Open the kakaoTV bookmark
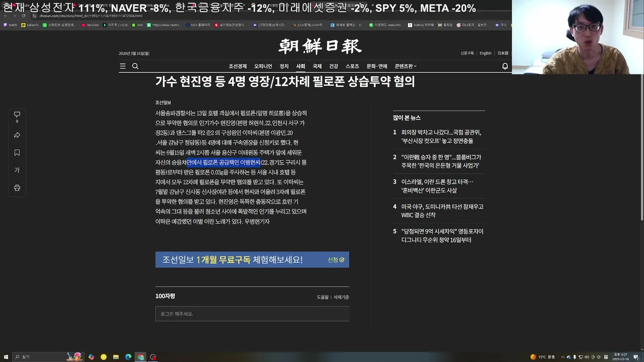644x362 pixels. (30, 25)
